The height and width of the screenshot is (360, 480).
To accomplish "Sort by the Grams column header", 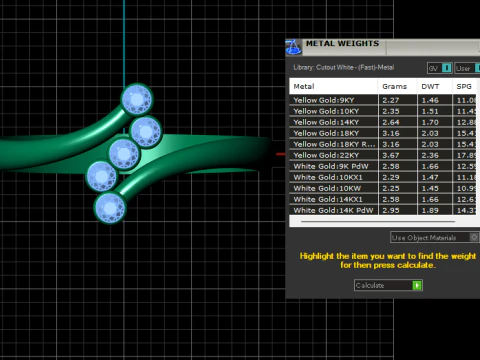I will click(x=397, y=87).
